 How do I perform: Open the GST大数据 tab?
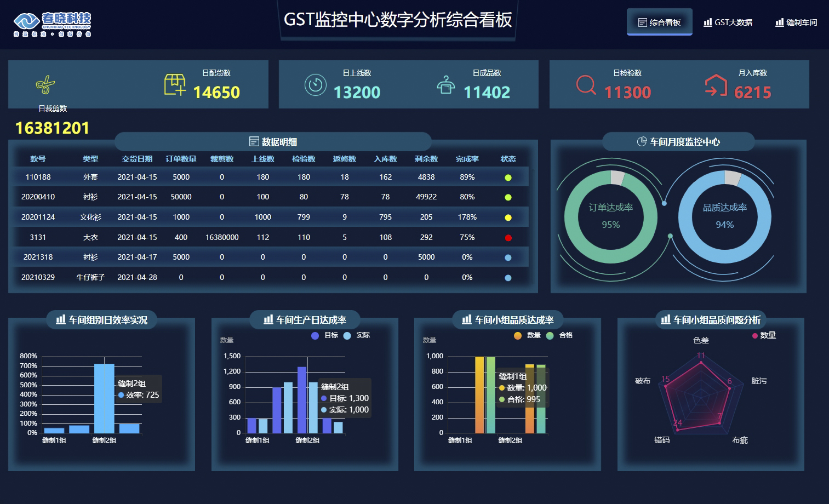click(728, 22)
